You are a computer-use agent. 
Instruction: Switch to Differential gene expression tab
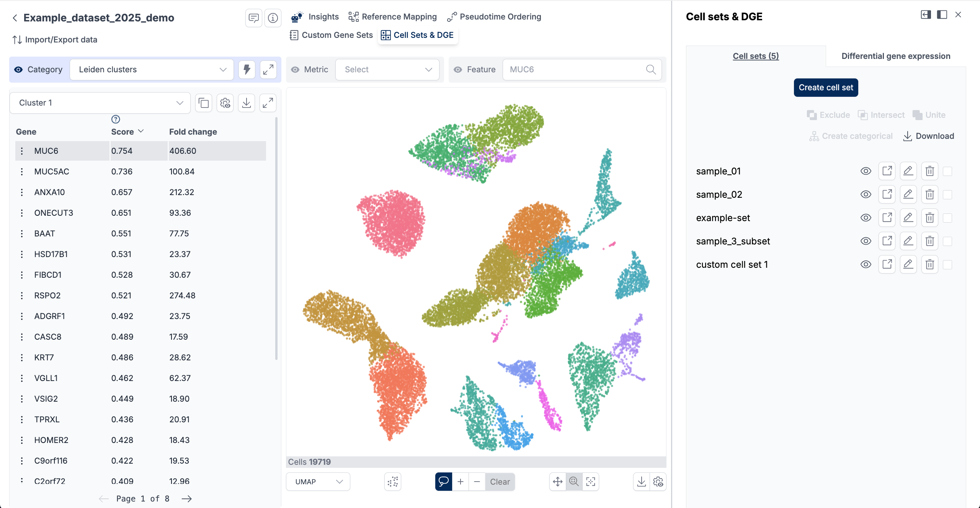click(896, 56)
